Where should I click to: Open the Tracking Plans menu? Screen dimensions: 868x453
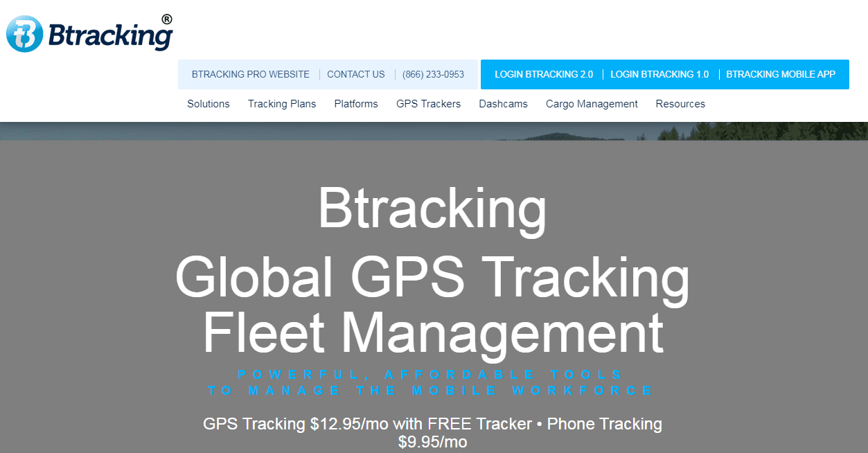tap(281, 103)
